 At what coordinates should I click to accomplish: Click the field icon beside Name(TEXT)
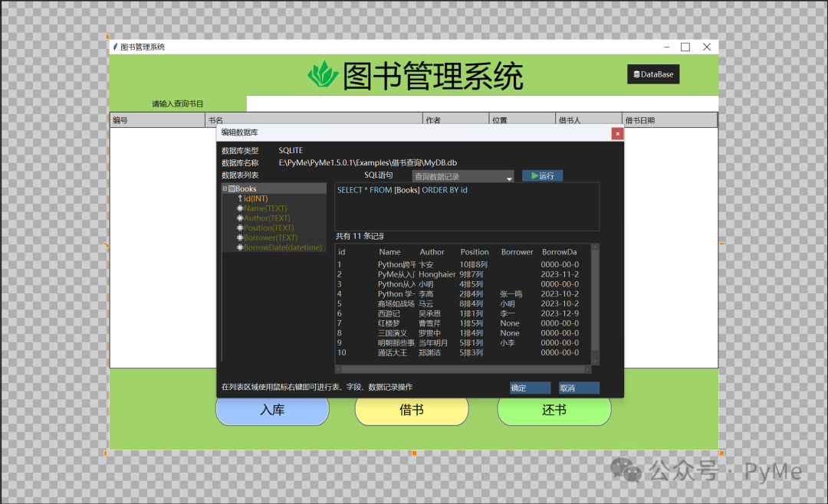coord(240,208)
